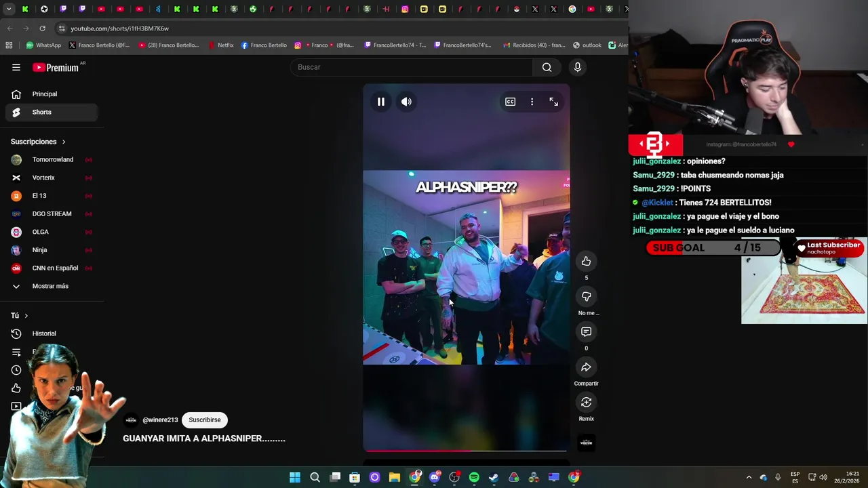Select Shorts in the sidebar

[x=52, y=112]
